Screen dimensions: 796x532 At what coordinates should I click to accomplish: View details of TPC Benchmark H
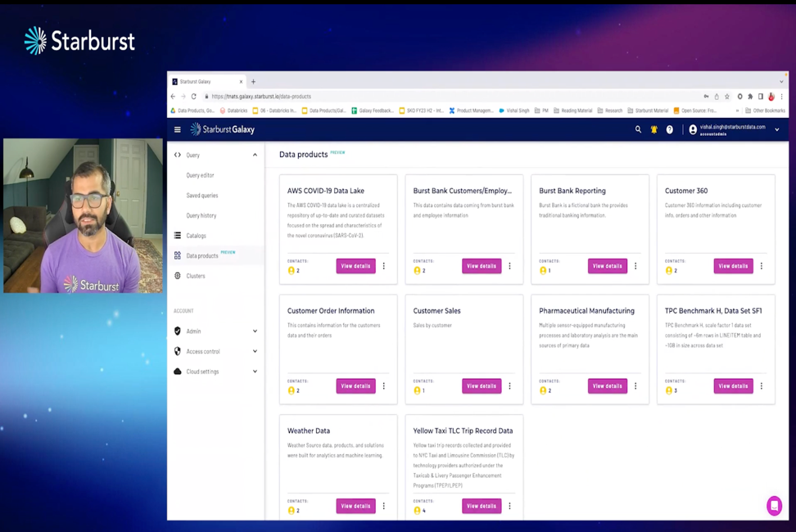click(733, 386)
